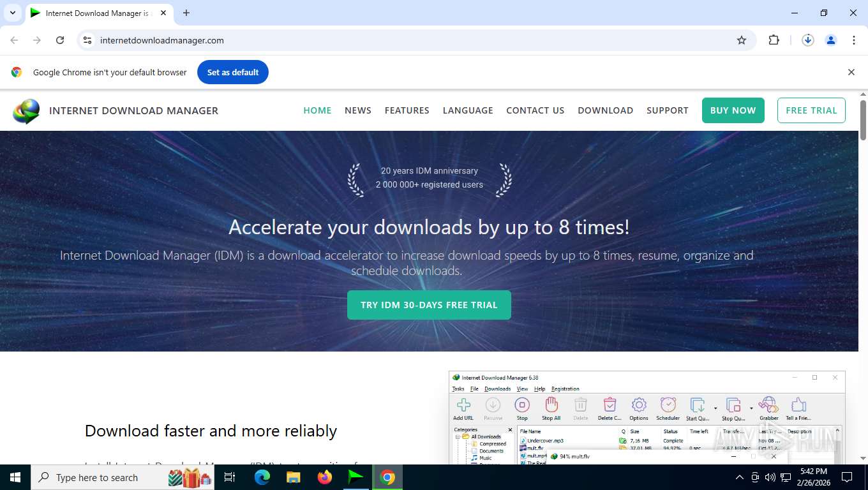868x490 pixels.
Task: Open the Chrome three-dot menu
Action: (854, 40)
